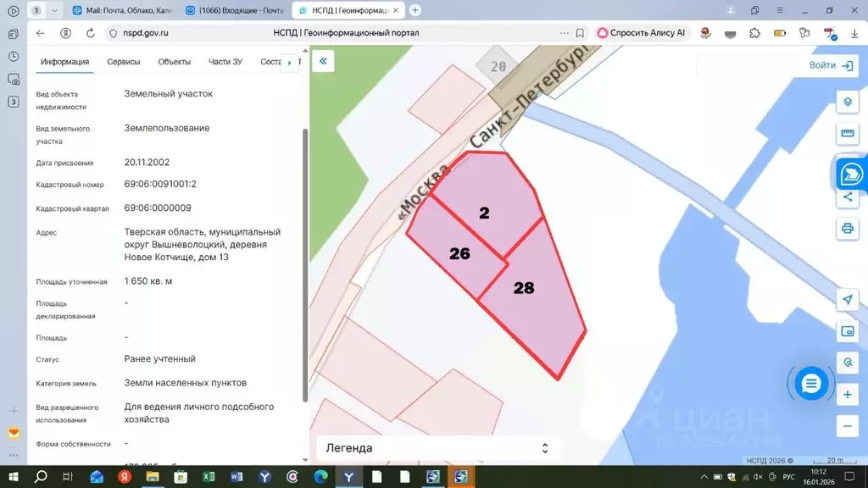Image resolution: width=868 pixels, height=488 pixels.
Task: Select the ruler measurement tool
Action: (x=847, y=134)
